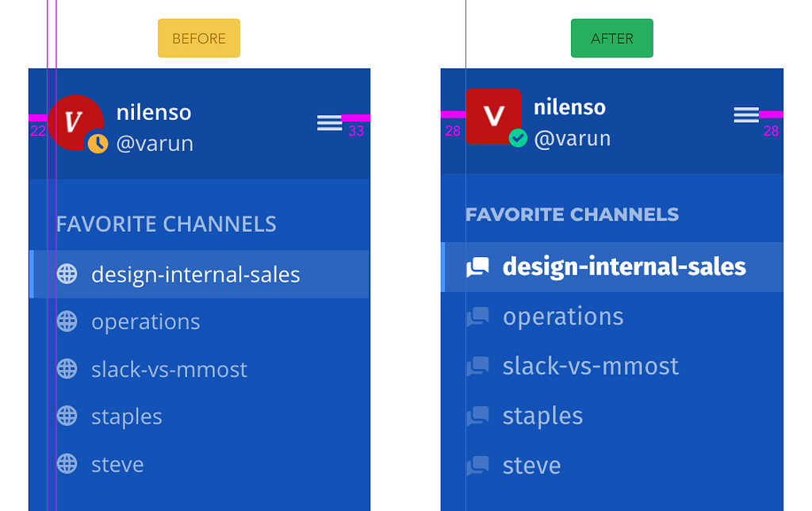Click the orange clock away status badge
Screen dimensions: 812x511
click(x=98, y=143)
